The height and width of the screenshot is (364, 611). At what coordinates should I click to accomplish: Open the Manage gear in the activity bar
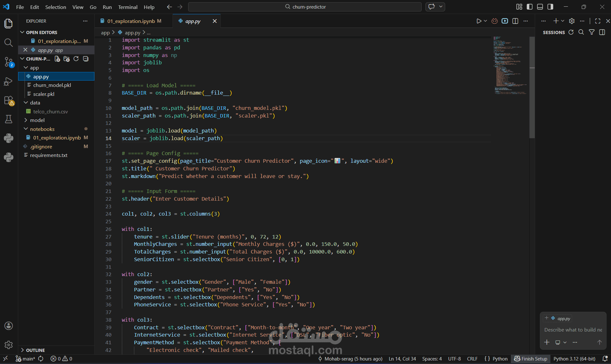[9, 345]
